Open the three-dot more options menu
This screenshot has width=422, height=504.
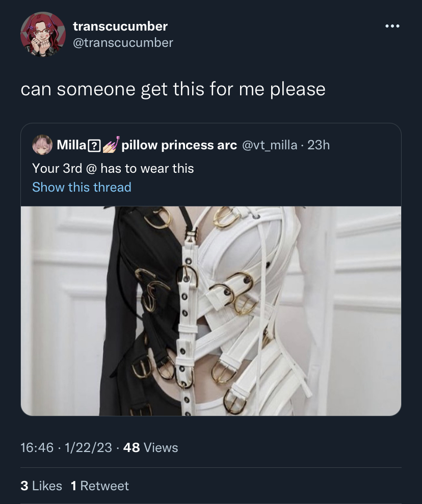392,26
